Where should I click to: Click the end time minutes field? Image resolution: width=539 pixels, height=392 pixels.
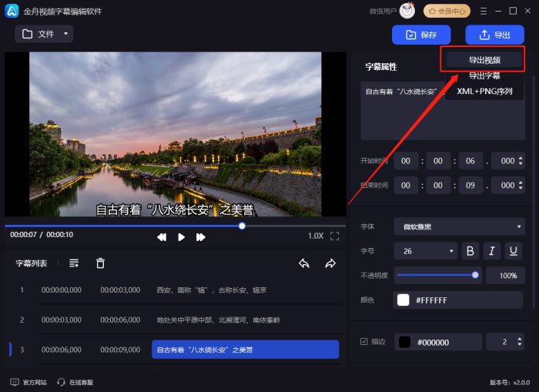point(438,186)
